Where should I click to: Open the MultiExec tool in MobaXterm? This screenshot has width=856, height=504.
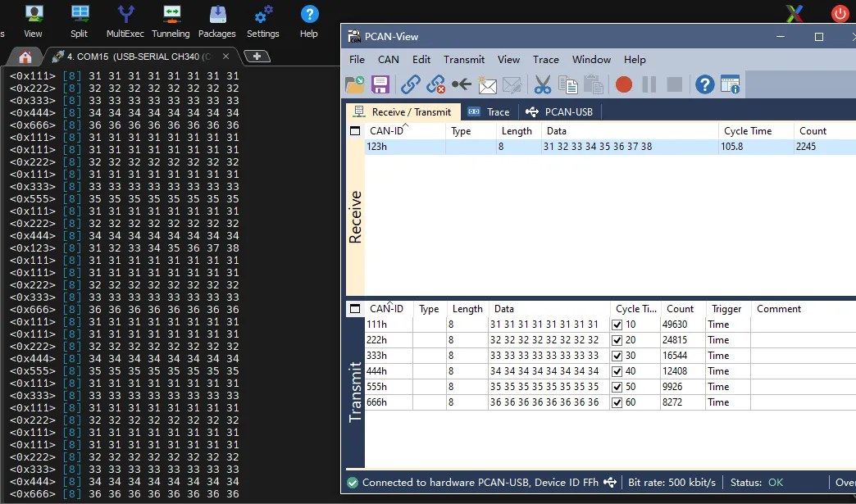[x=125, y=22]
